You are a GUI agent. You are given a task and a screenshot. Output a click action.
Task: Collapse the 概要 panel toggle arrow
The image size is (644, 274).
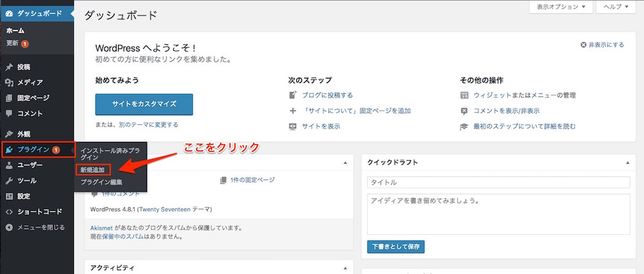(x=345, y=163)
